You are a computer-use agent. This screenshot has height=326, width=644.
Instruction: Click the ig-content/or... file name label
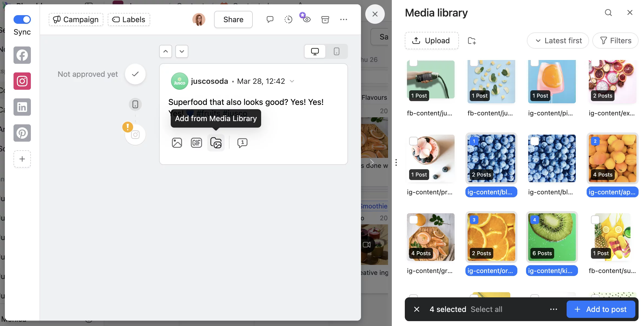(x=491, y=271)
